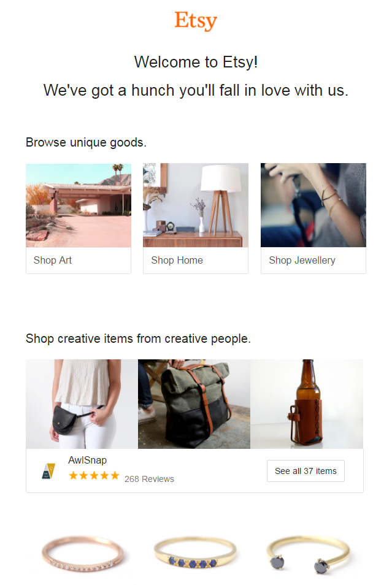Open the 268 Reviews link
This screenshot has width=392, height=585.
149,479
